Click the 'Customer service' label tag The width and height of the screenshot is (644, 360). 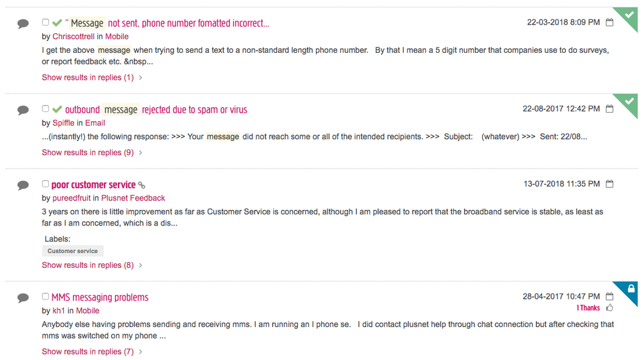pyautogui.click(x=73, y=251)
